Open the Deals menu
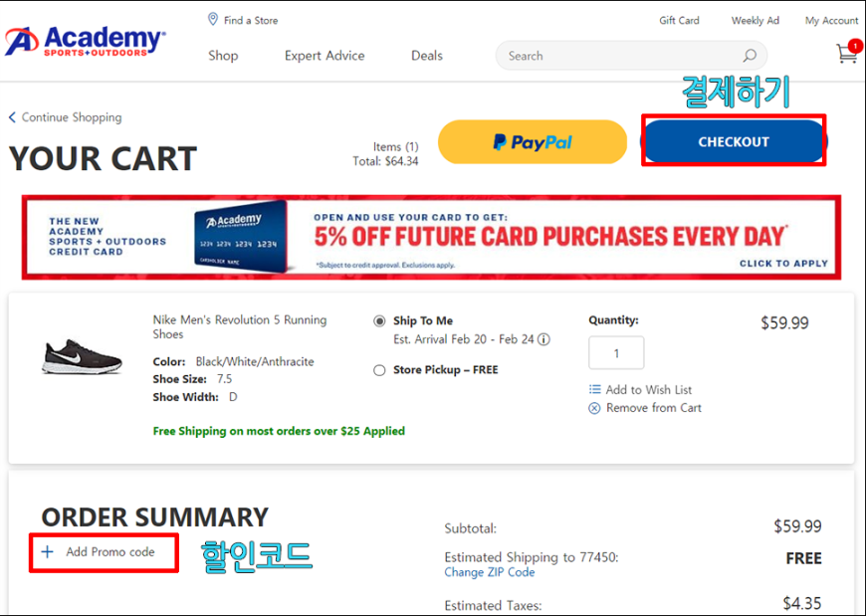866x616 pixels. [x=427, y=56]
